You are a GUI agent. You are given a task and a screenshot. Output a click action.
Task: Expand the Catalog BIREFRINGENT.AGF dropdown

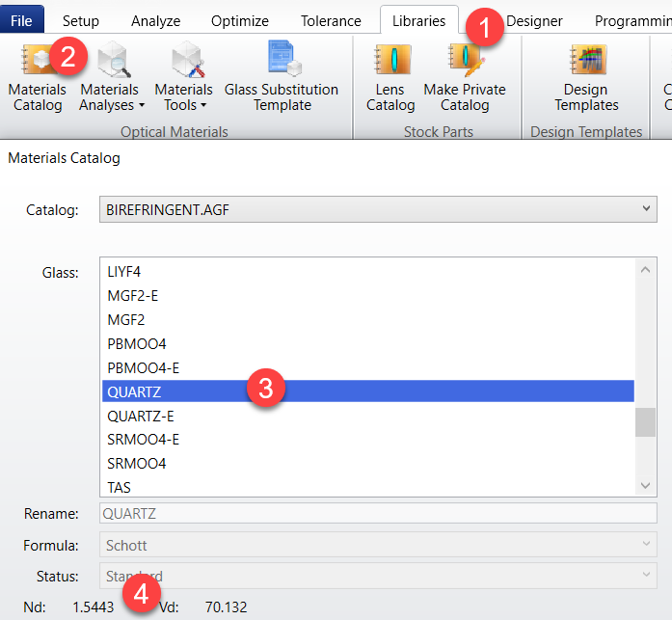(x=378, y=209)
